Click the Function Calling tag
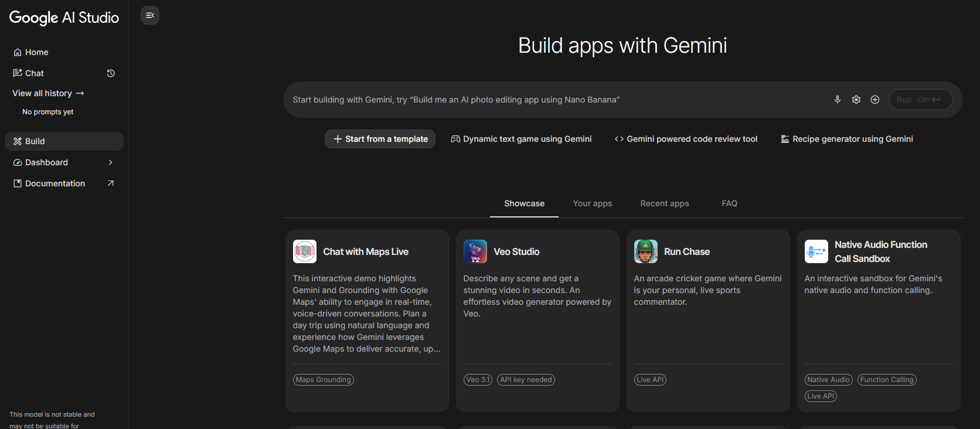Screen dimensions: 980x429 (x=887, y=380)
